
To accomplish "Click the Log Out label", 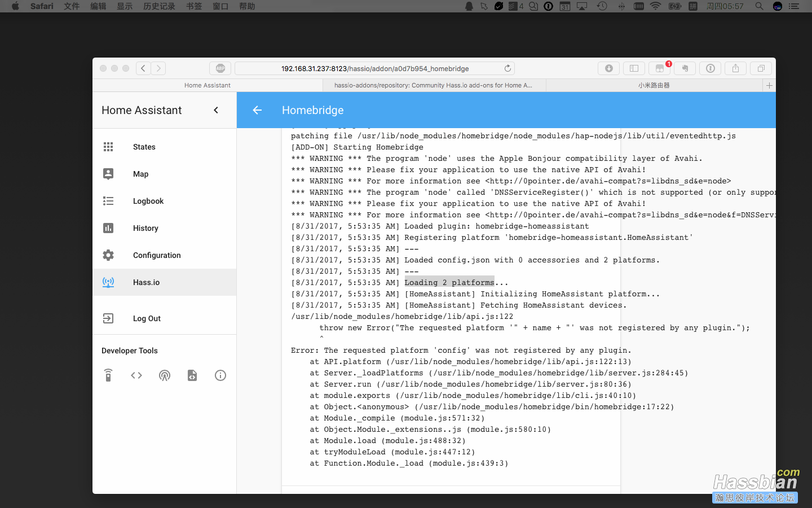I will click(147, 318).
